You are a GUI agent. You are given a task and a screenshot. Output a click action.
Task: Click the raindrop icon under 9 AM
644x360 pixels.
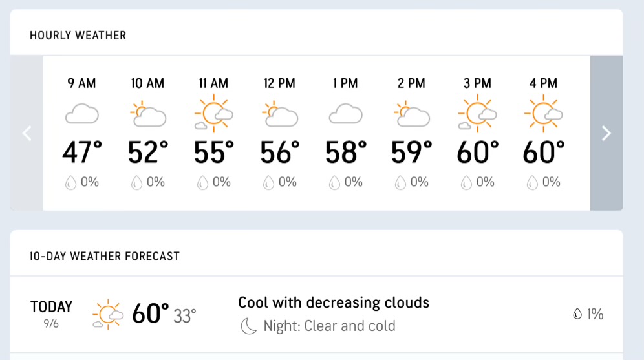[70, 183]
